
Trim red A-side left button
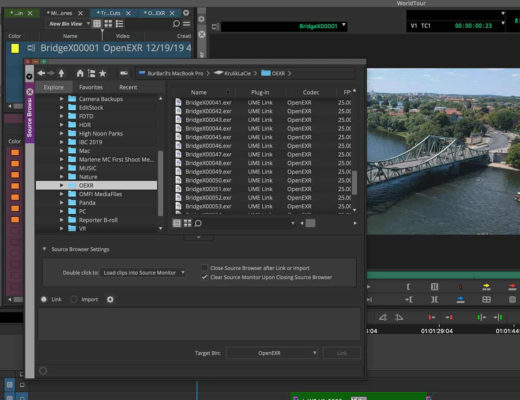click(x=432, y=317)
